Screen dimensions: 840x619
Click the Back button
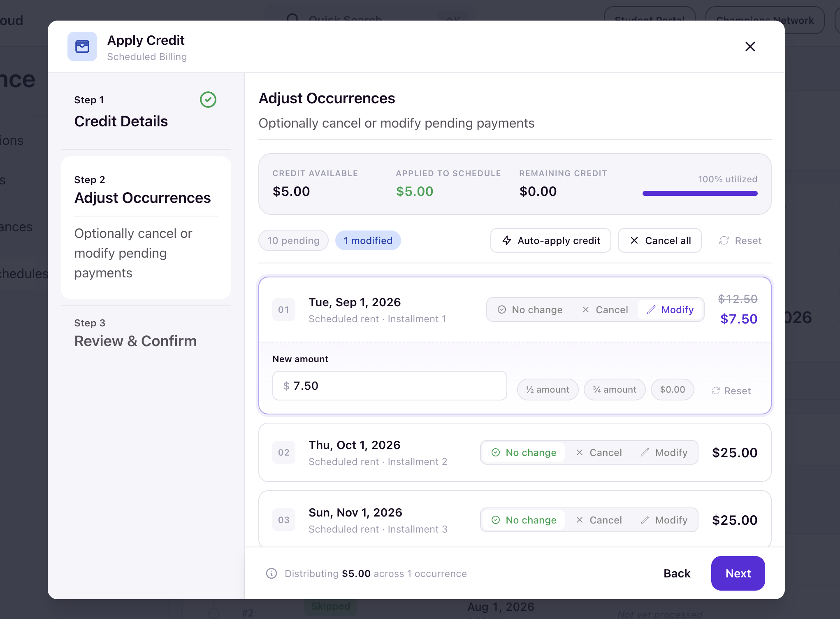[x=677, y=573]
